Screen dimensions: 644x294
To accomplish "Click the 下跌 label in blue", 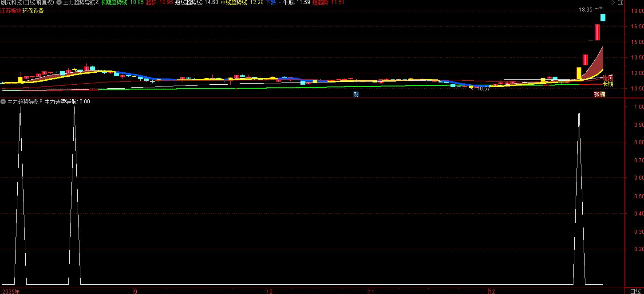I will pos(272,3).
